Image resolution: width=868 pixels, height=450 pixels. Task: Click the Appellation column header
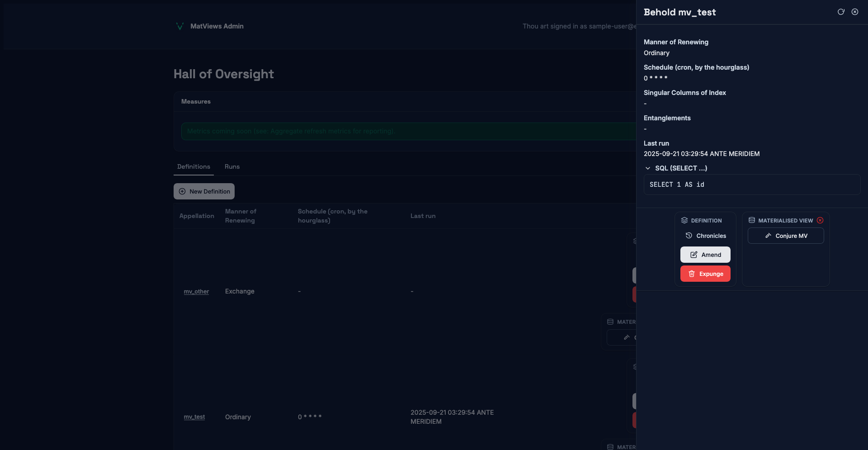pos(197,216)
